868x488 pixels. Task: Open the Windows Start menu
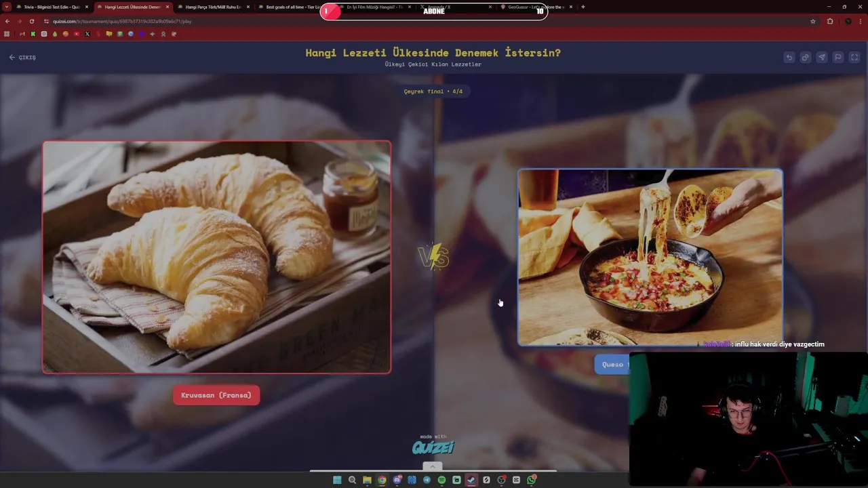337,480
